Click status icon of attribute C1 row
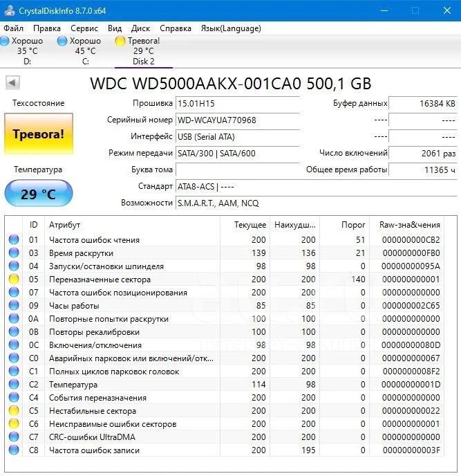 coord(14,371)
